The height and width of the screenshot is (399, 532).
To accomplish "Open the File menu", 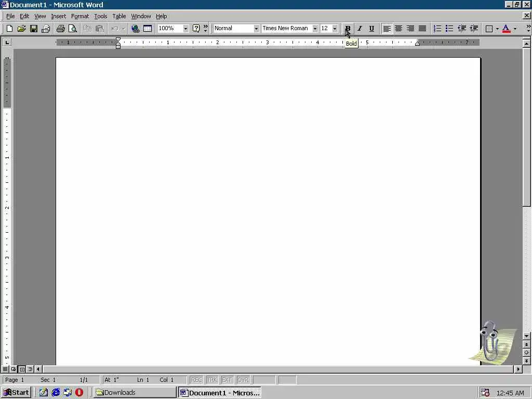I will pyautogui.click(x=10, y=16).
